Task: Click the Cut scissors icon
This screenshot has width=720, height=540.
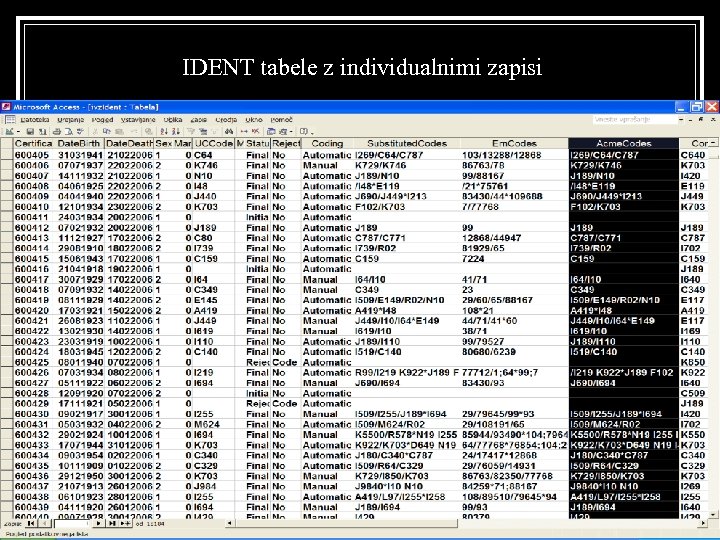Action: (x=96, y=131)
